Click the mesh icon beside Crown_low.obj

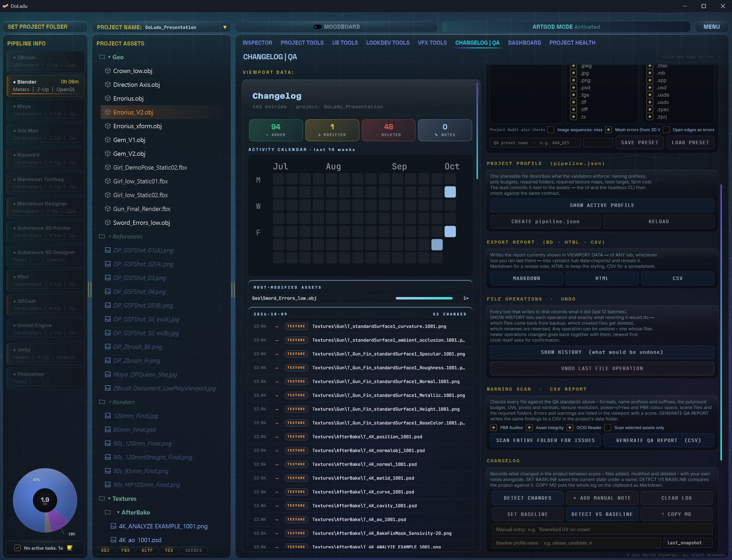coord(108,71)
